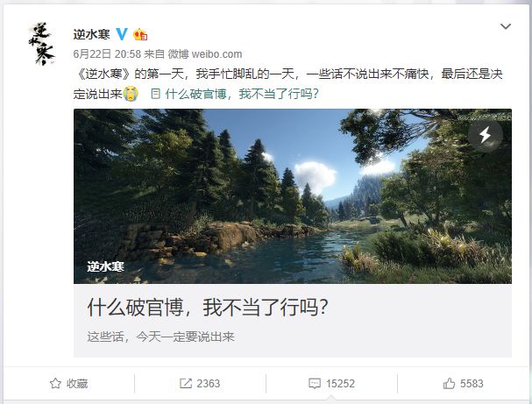Click the 5583 like count
Screen dimensions: 532x404
472,384
